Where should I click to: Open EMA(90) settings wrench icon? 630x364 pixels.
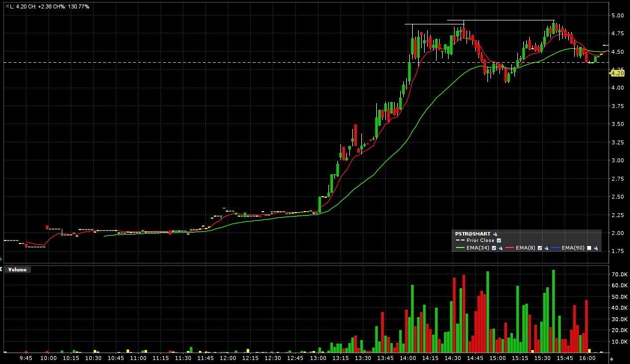(596, 248)
